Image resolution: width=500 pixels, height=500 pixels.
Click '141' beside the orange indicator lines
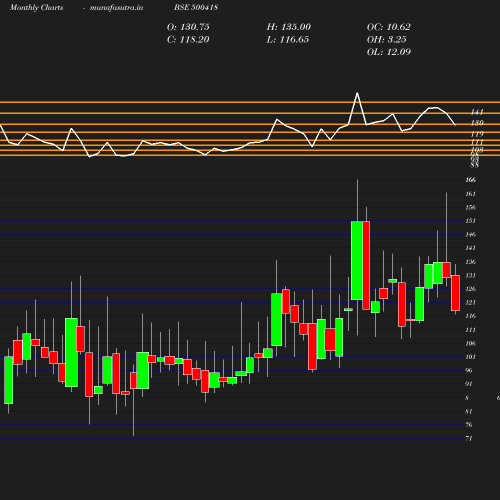477,112
